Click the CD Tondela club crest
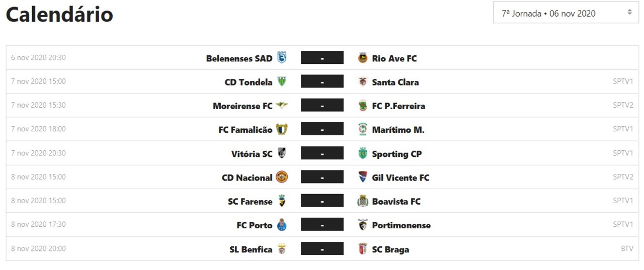This screenshot has height=270, width=644. coord(282,81)
